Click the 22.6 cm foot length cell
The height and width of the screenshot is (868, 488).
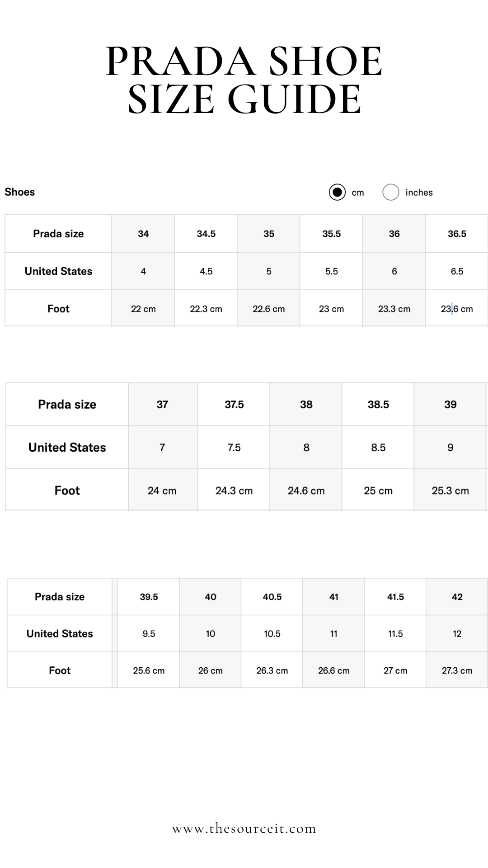click(269, 309)
